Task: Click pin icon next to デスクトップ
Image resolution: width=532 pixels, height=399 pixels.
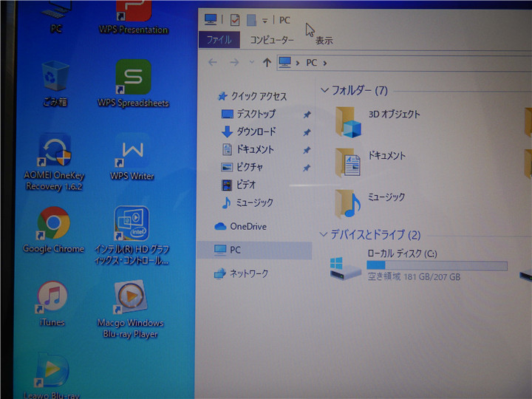Action: point(307,115)
